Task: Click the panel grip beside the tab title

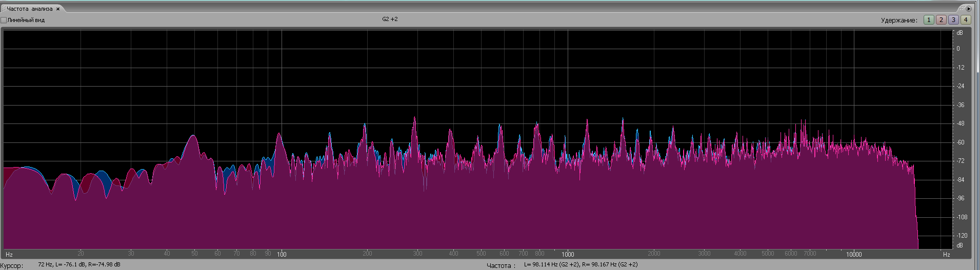Action: (x=3, y=9)
